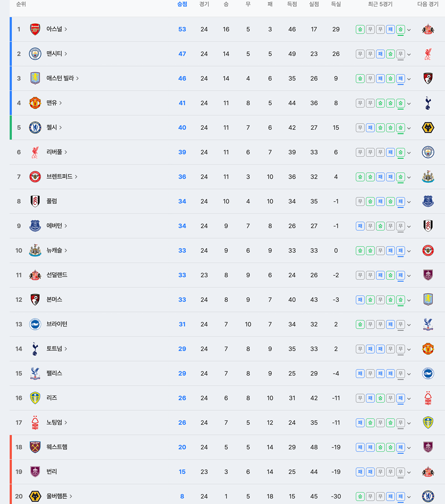
Task: Expand Arsenal's recent 5 matches chevron
Action: pyautogui.click(x=409, y=30)
